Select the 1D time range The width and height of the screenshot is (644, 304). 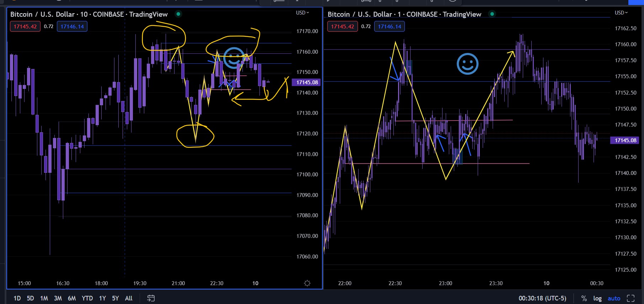17,298
